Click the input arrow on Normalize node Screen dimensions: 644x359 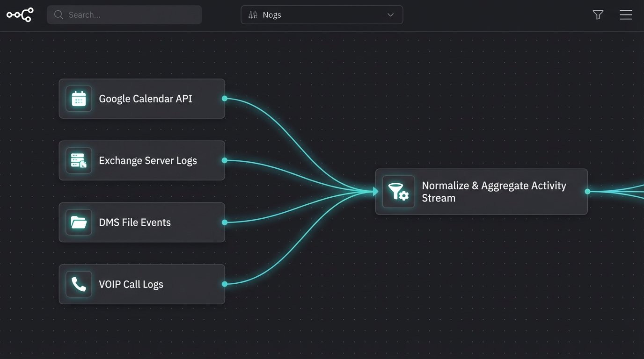tap(375, 191)
